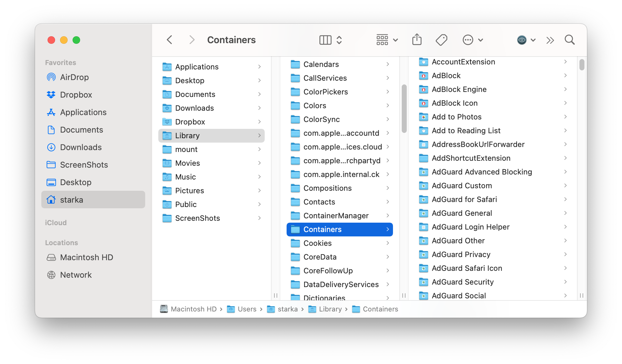Image resolution: width=622 pixels, height=364 pixels.
Task: Select the ColorSync folder
Action: [340, 119]
